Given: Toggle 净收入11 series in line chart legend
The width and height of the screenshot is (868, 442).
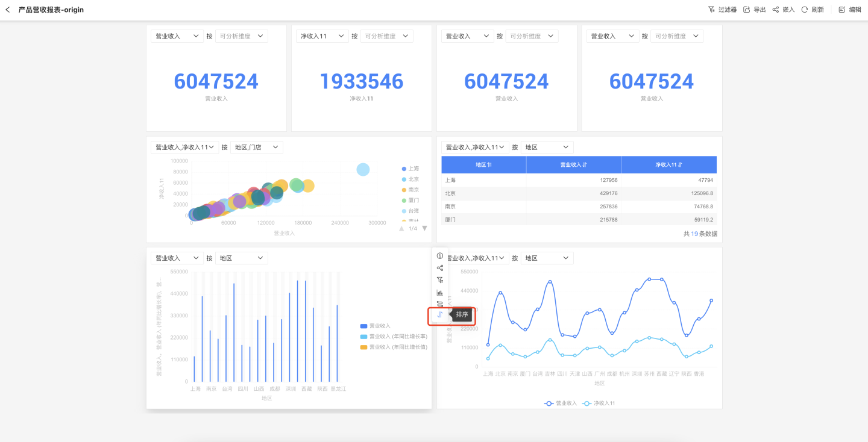Looking at the screenshot, I should click(x=605, y=403).
